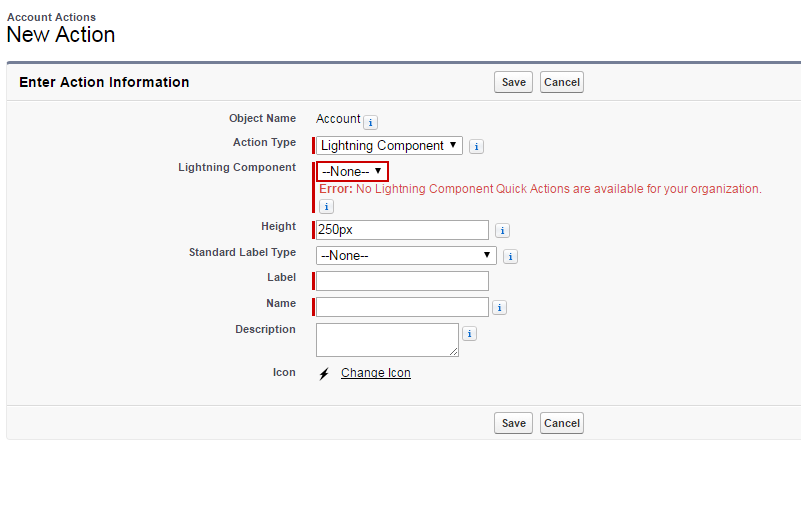Open the Action Type dropdown
Viewport: 801px width, 517px height.
coord(389,146)
